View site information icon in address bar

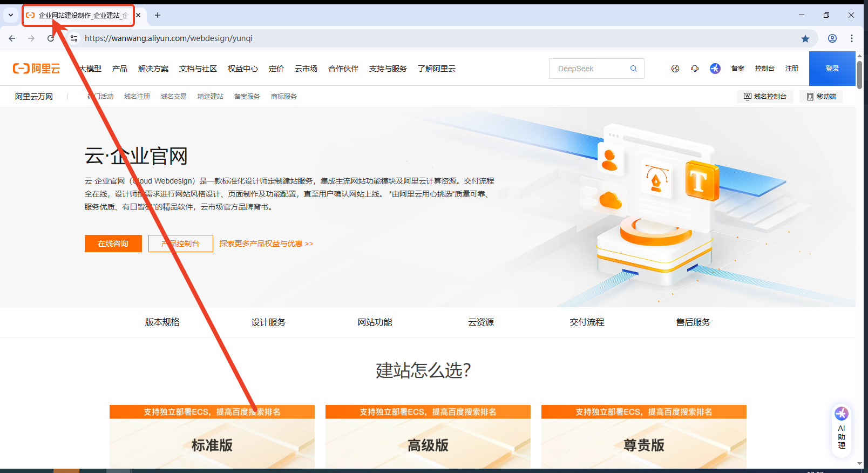74,38
